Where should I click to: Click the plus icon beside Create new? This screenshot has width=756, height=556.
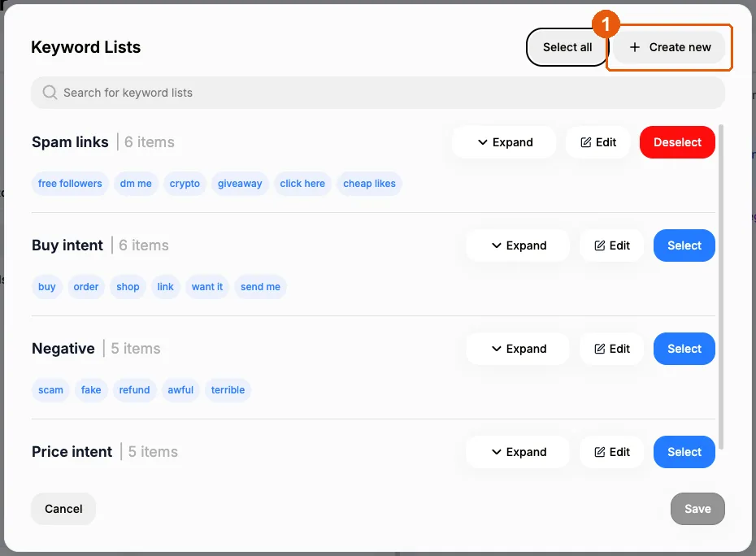coord(635,47)
